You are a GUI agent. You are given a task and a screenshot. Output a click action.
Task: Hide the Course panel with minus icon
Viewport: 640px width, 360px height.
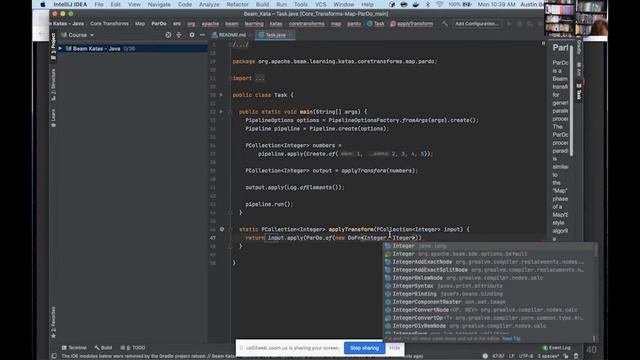coord(202,35)
